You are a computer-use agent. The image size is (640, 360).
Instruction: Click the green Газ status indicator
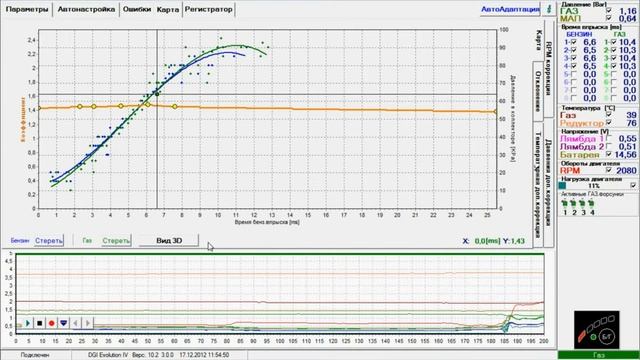(598, 356)
